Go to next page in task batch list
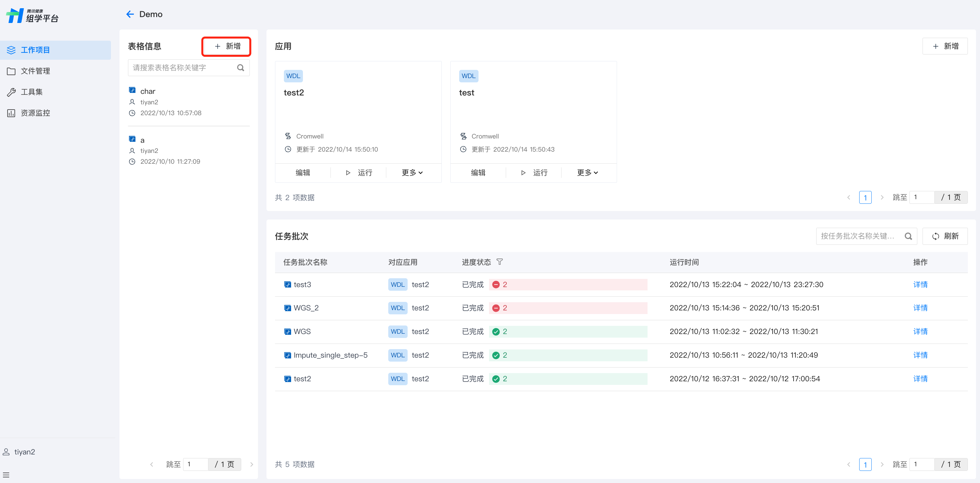 click(882, 464)
